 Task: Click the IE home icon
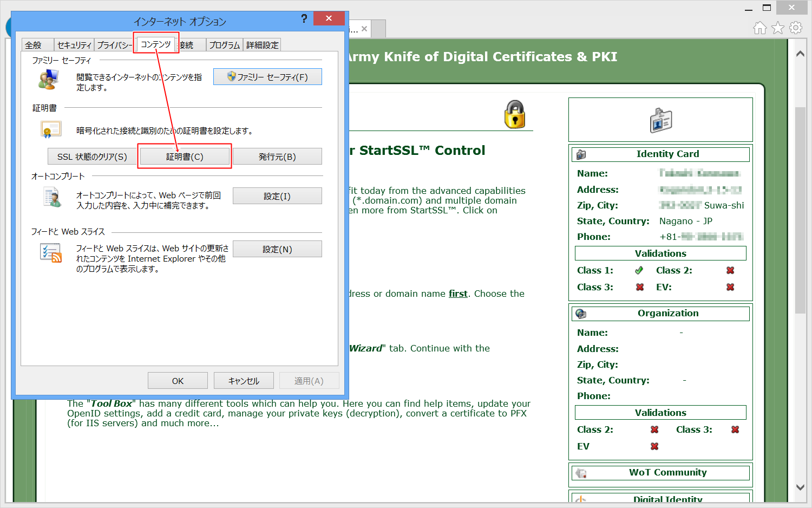point(760,28)
